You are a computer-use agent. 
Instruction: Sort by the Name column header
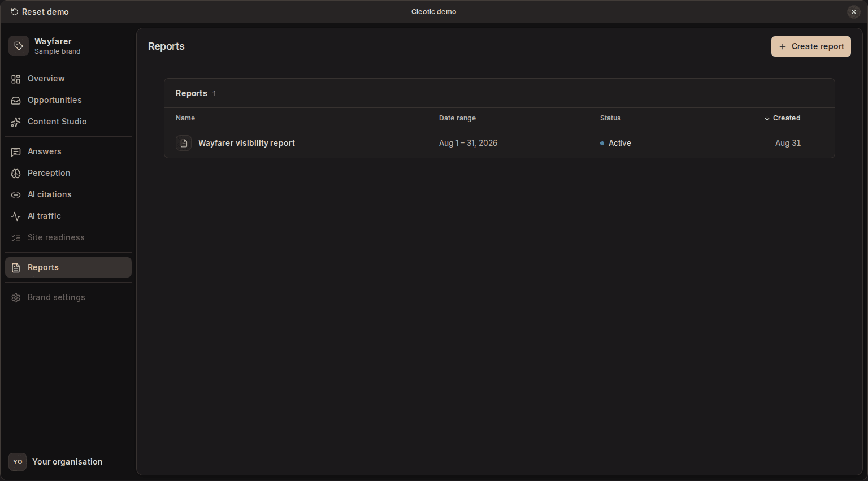185,118
